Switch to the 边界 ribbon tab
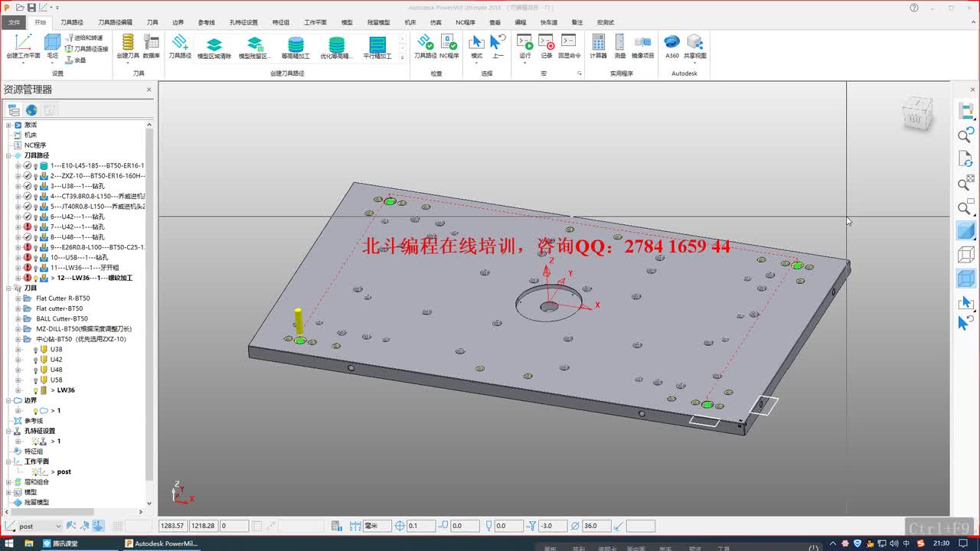 tap(178, 23)
